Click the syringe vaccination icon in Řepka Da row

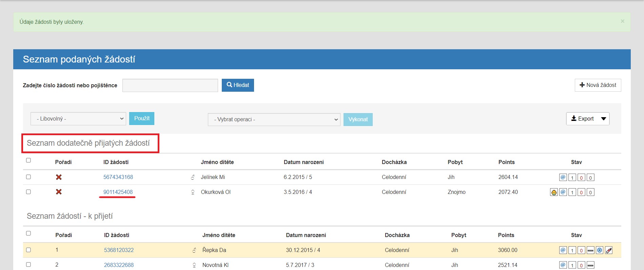(x=609, y=250)
